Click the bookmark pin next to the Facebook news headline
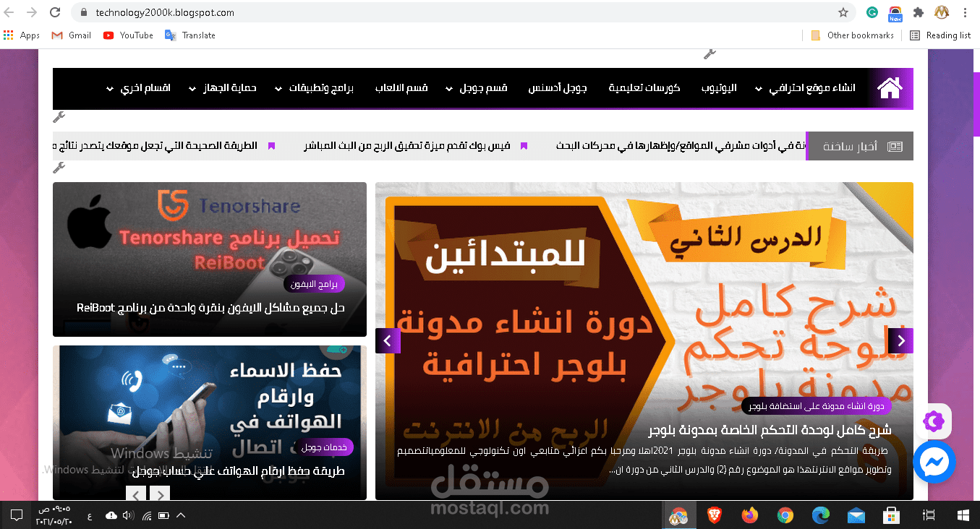The width and height of the screenshot is (980, 529). tap(524, 145)
